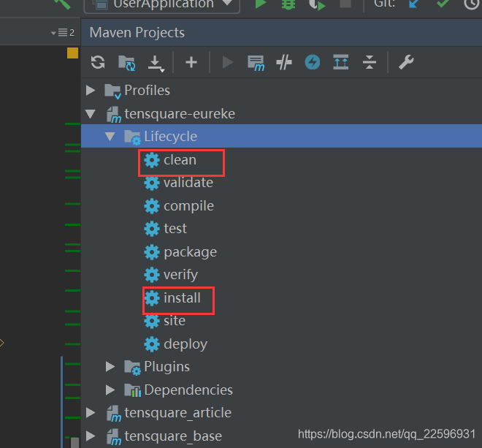Screen dimensions: 482x448
Task: Click Git Commit green checkmark
Action: (443, 3)
